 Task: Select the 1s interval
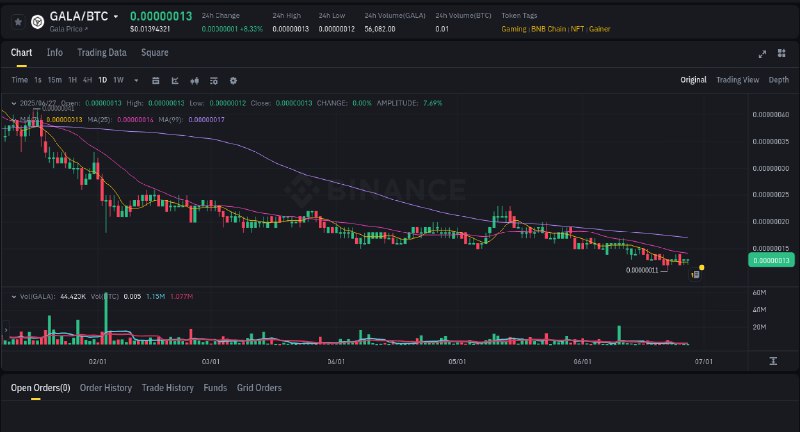click(x=38, y=80)
